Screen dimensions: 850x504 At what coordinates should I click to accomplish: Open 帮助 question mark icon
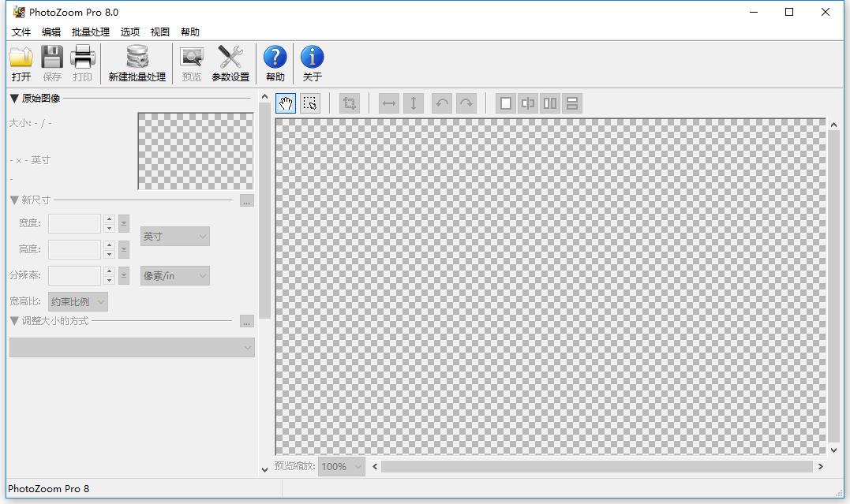[275, 64]
